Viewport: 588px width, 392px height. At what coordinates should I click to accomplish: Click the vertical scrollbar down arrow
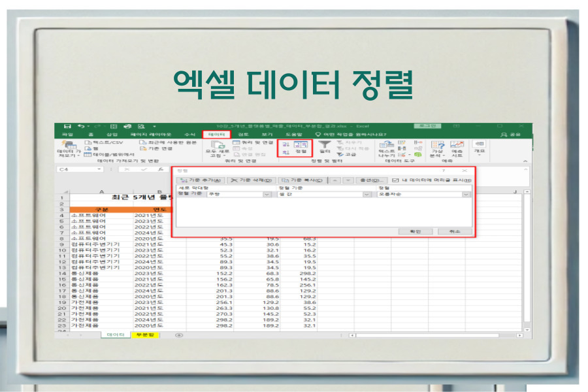click(x=527, y=330)
